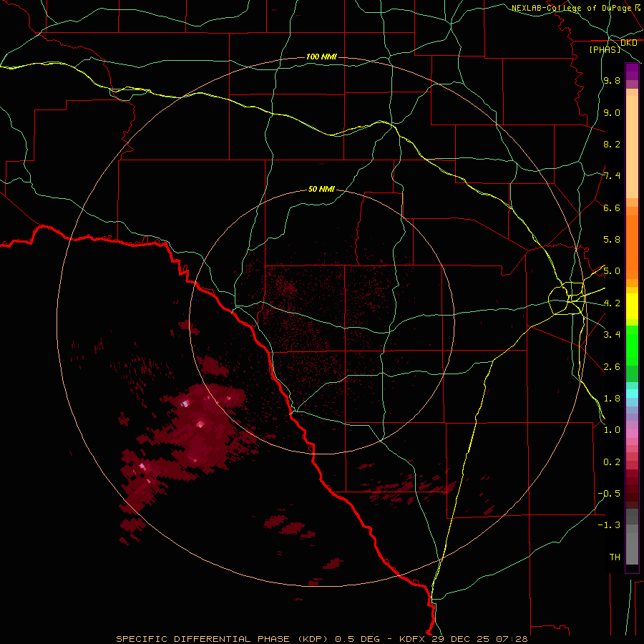644x644 pixels.
Task: Click the [PHAS] units label
Action: click(x=605, y=49)
